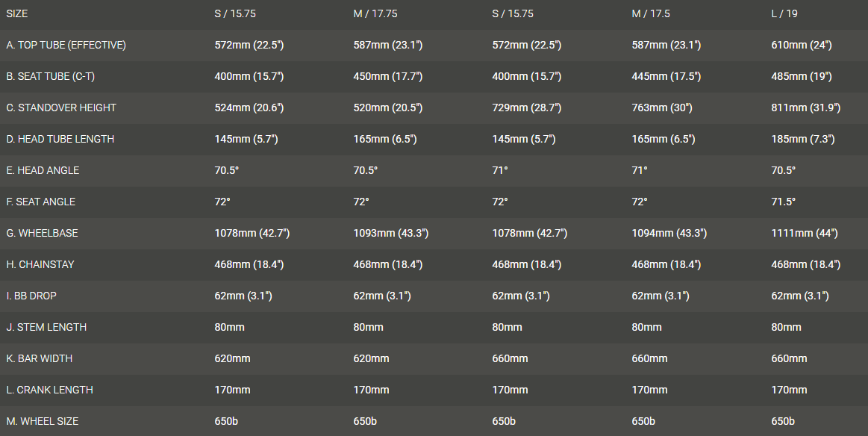
Task: Click the 'M / 17.5' size column header
Action: 652,14
